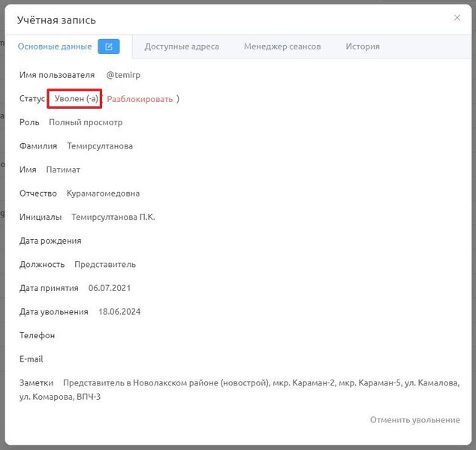Select the username @temirp
This screenshot has height=450, width=476.
coord(123,75)
